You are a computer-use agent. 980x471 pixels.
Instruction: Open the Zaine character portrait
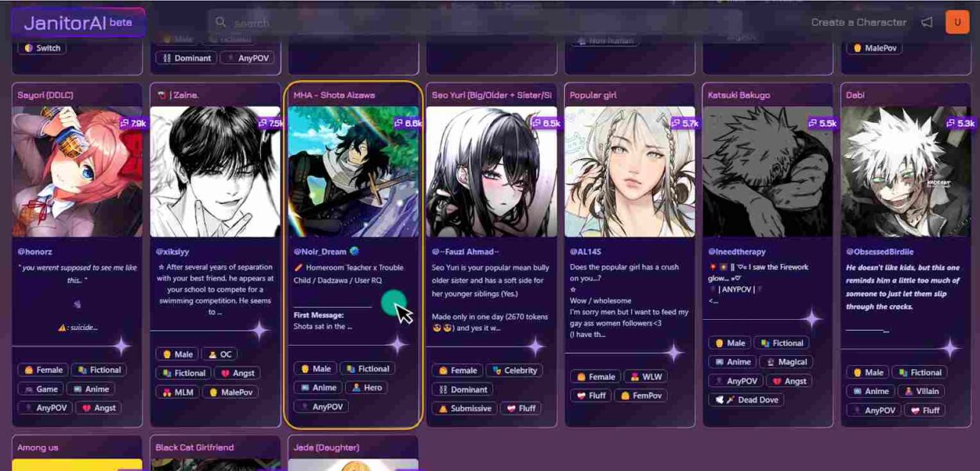click(x=216, y=172)
